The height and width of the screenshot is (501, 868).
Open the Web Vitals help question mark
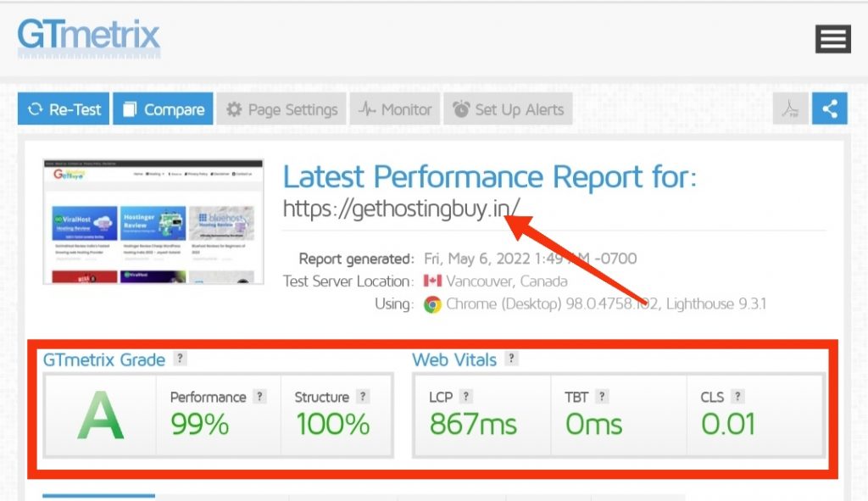coord(511,359)
